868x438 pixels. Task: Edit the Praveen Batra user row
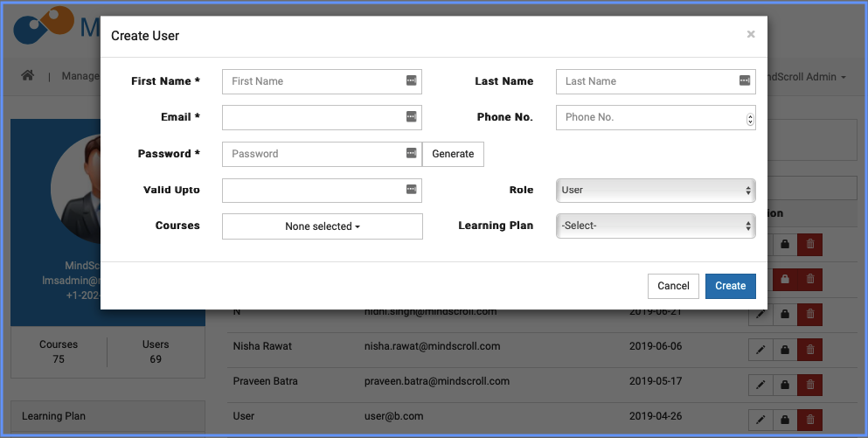[x=760, y=385]
